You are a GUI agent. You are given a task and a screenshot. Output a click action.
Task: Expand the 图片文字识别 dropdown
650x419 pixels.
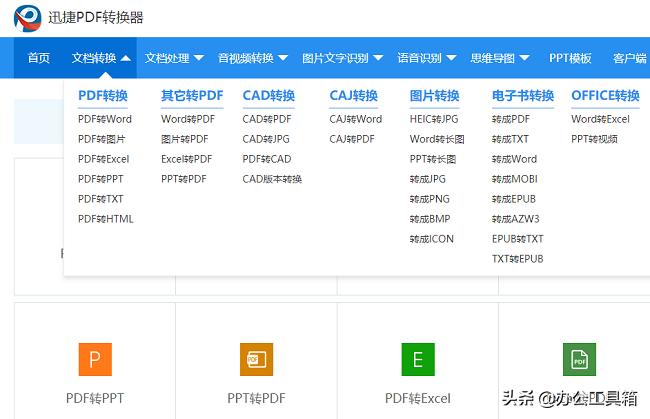pyautogui.click(x=378, y=58)
